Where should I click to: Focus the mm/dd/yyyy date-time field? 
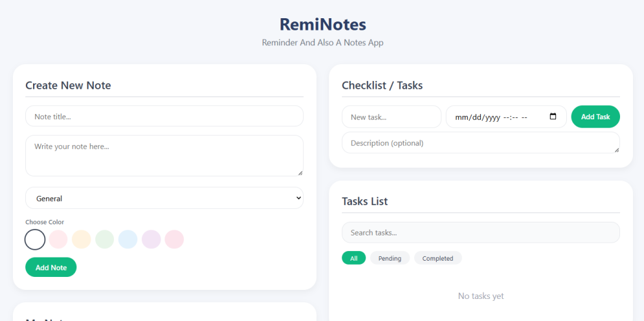click(506, 117)
